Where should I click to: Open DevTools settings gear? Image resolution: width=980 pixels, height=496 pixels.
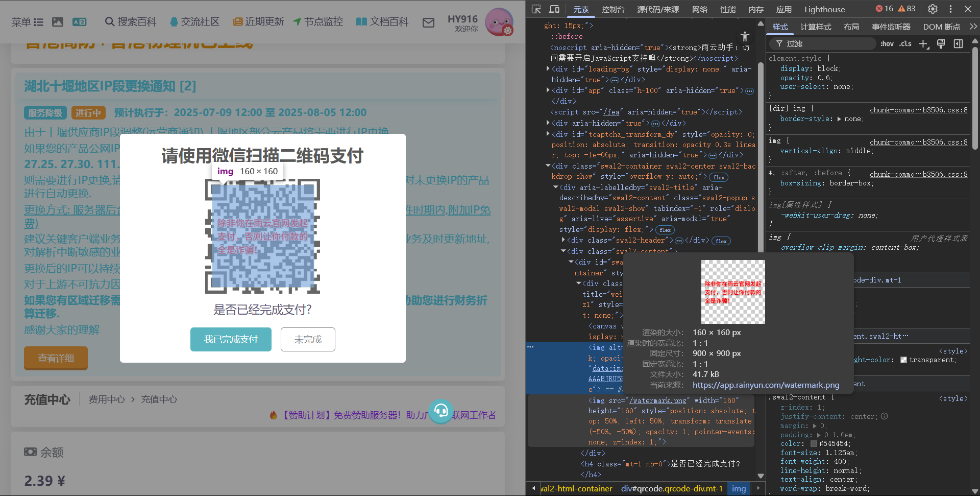click(x=933, y=9)
